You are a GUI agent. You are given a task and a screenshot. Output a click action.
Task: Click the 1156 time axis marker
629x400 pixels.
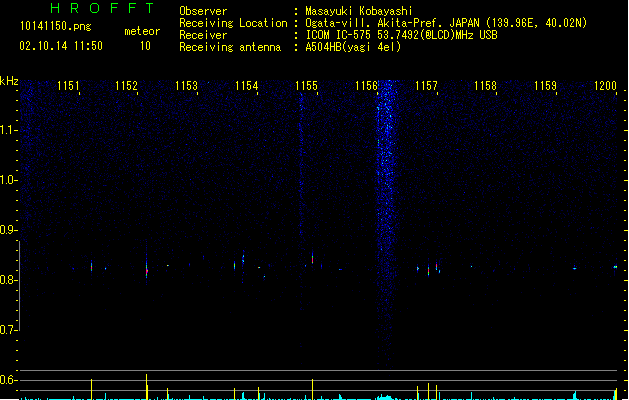point(367,86)
